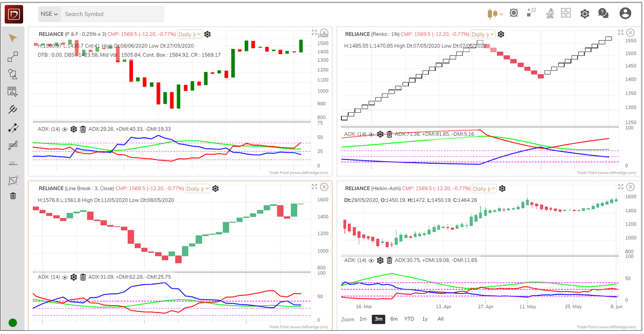This screenshot has height=334, width=644.
Task: Expand the Renko chart to fullscreen
Action: coord(621,32)
